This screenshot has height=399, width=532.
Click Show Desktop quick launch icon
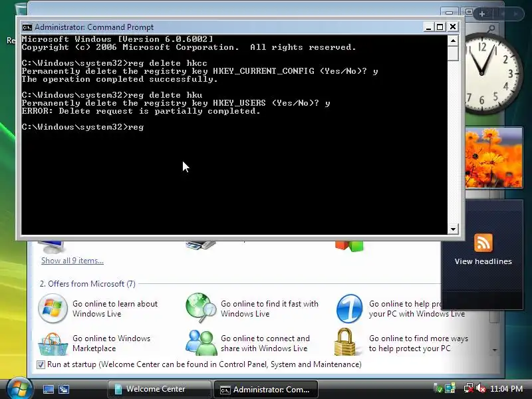coord(48,389)
